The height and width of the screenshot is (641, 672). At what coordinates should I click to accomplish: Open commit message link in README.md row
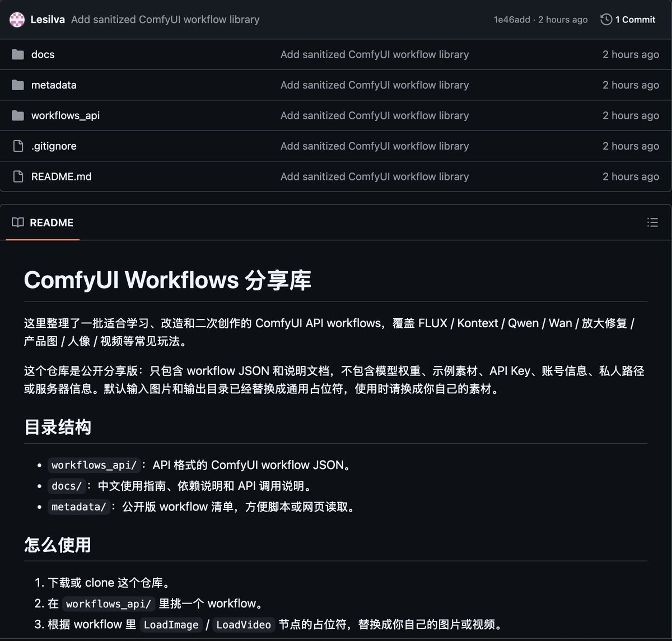(x=375, y=176)
